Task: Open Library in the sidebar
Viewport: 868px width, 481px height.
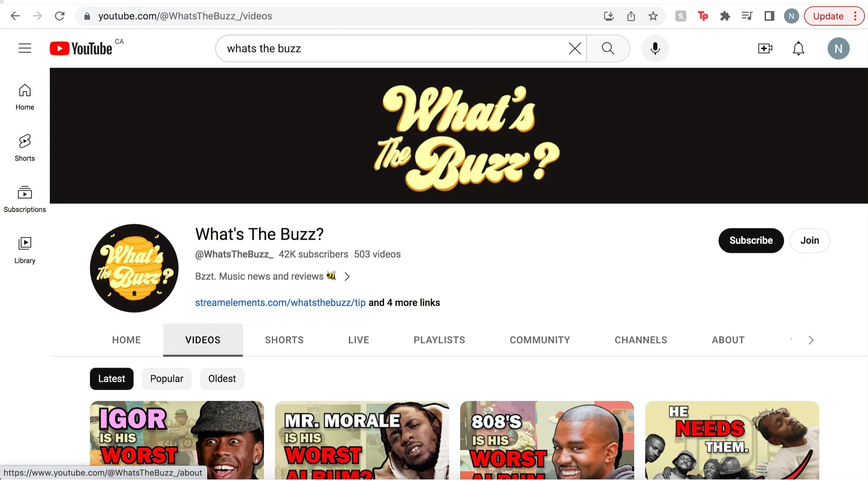Action: 25,250
